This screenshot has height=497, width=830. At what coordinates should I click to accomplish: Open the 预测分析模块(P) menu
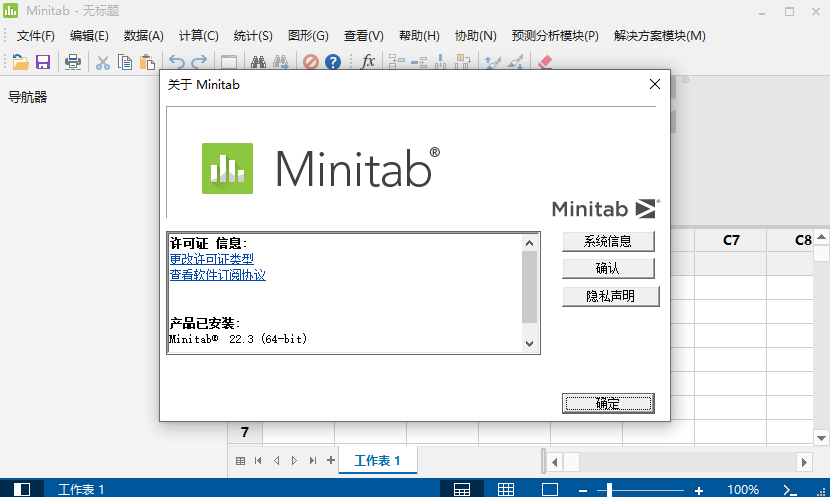555,36
